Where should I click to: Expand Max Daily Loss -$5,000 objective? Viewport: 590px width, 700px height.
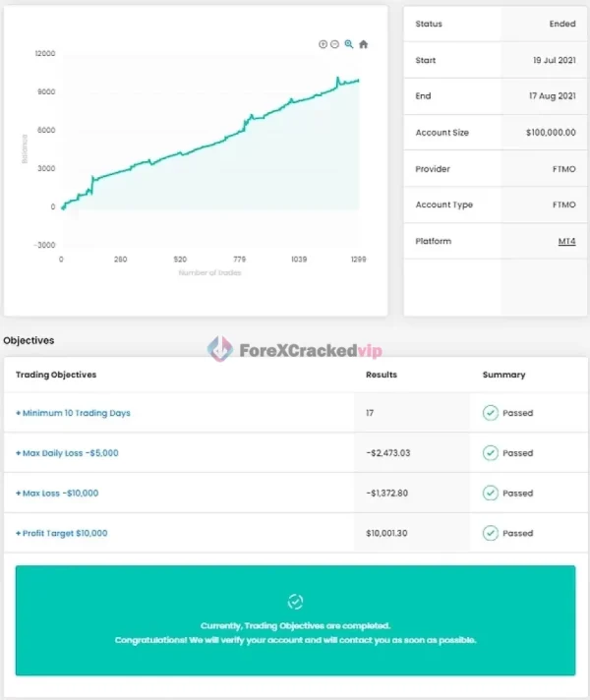point(68,453)
